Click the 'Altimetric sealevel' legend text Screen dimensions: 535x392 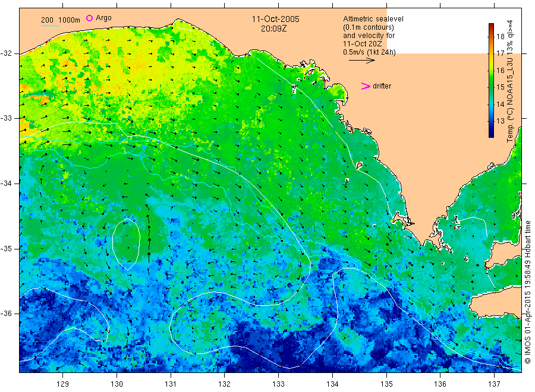tap(373, 19)
